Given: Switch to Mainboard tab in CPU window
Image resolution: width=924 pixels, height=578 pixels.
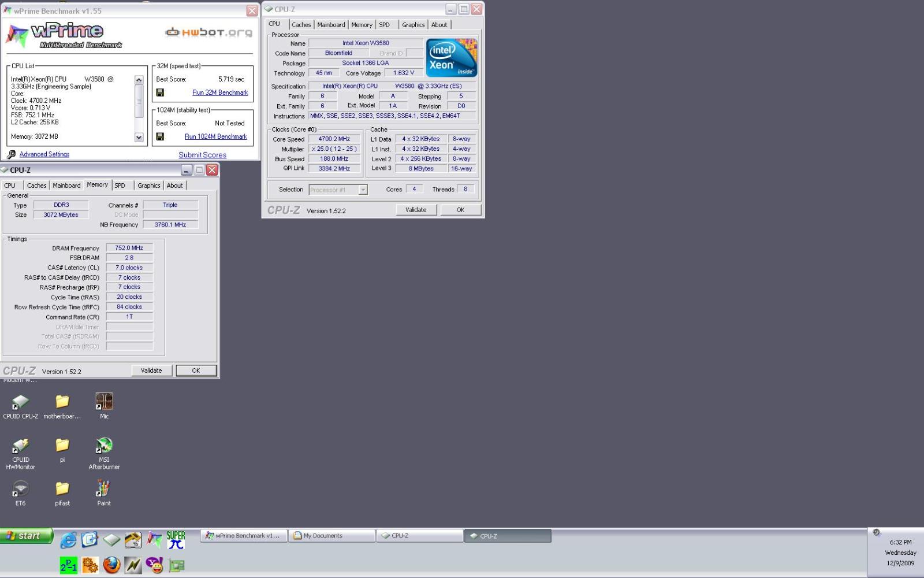Looking at the screenshot, I should point(331,25).
